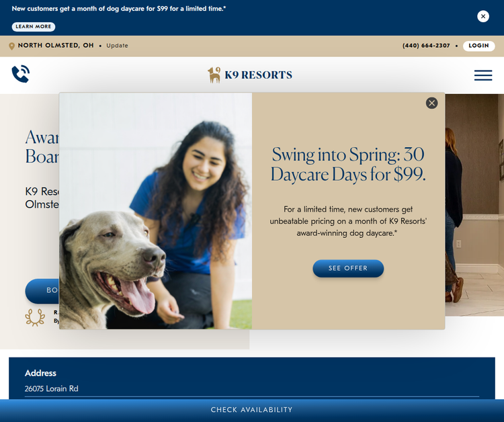Dismiss the top promo banner with X
Screen dimensions: 504x422
(482, 16)
